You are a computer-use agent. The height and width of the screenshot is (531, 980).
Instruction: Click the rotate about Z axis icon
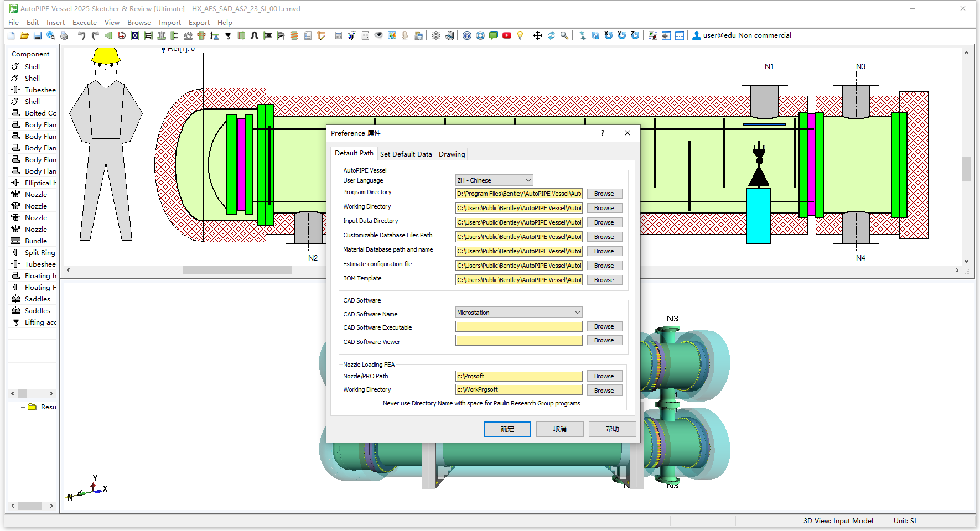[x=635, y=35]
